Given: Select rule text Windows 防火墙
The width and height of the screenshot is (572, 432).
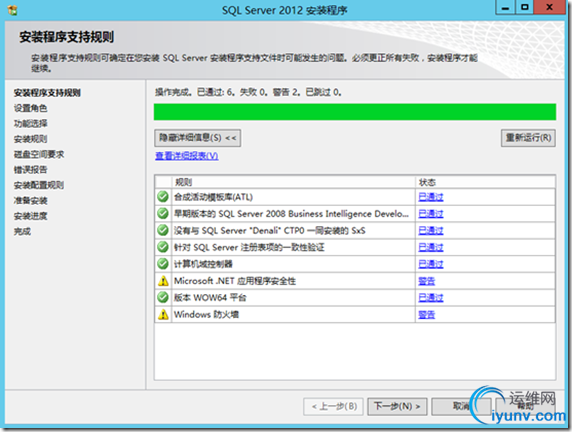Looking at the screenshot, I should [x=206, y=315].
